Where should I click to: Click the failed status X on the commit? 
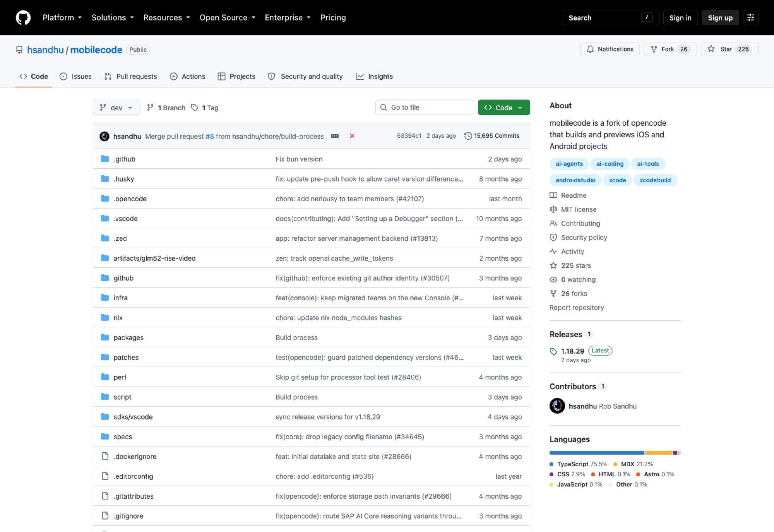tap(352, 136)
